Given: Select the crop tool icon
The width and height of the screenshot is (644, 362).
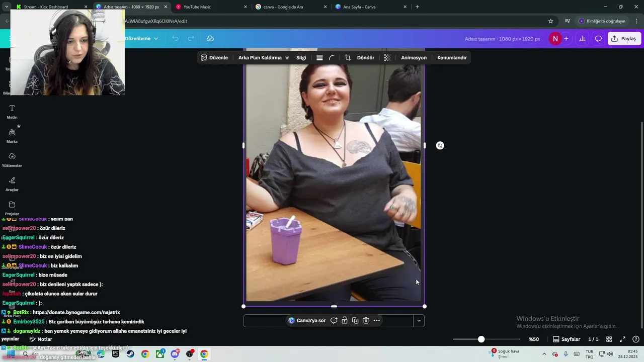Looking at the screenshot, I should [348, 58].
